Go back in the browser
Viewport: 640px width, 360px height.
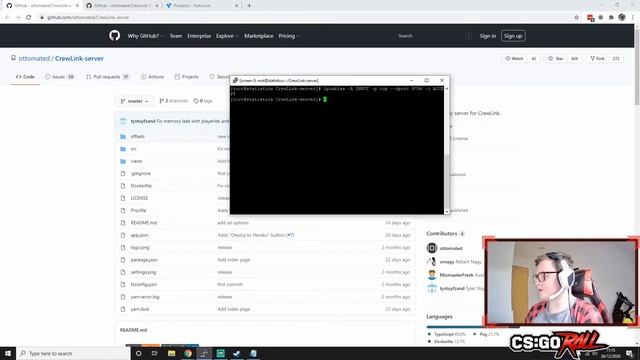(x=7, y=17)
